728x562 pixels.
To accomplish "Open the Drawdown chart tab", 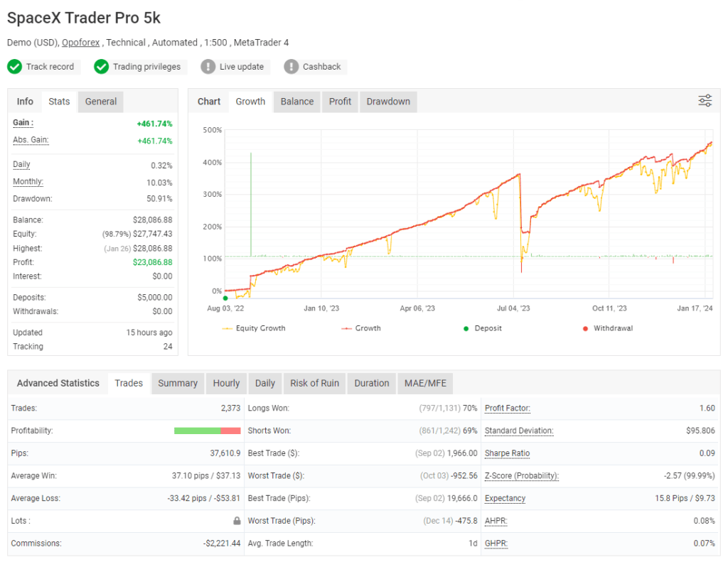I will (387, 102).
